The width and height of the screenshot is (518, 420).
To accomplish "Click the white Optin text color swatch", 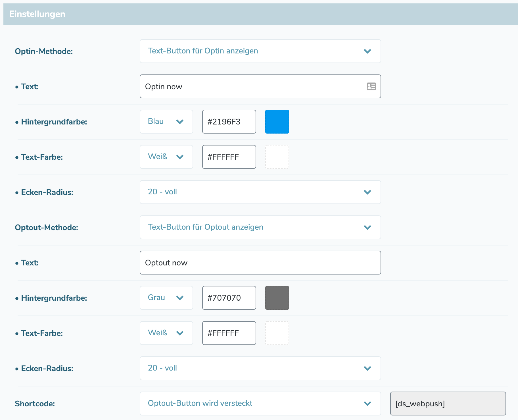I will 277,157.
